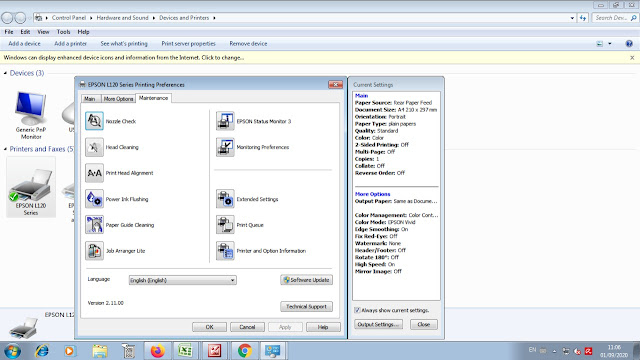The height and width of the screenshot is (360, 640).
Task: Confirm with the OK button
Action: [x=209, y=327]
